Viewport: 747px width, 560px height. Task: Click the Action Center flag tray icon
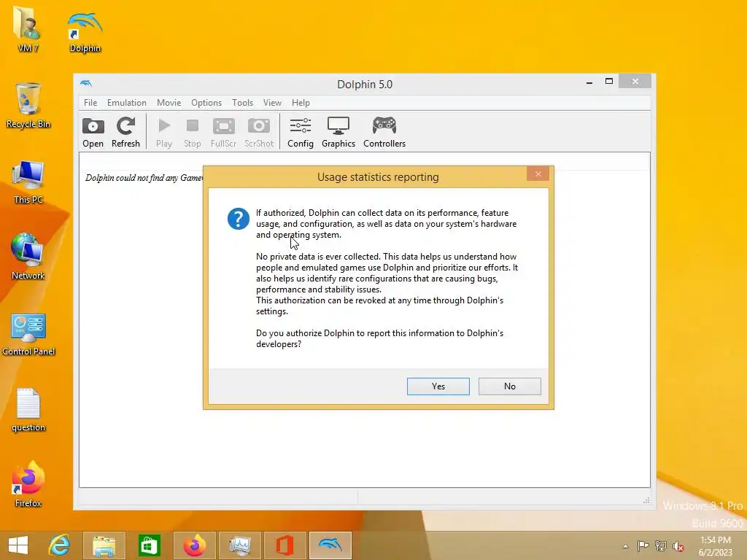tap(643, 546)
